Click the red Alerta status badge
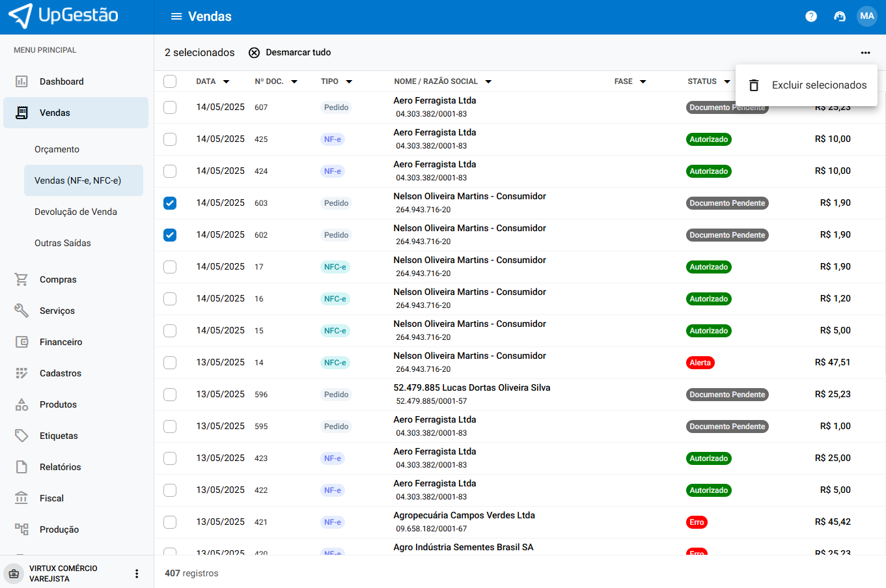This screenshot has width=886, height=588. tap(700, 363)
